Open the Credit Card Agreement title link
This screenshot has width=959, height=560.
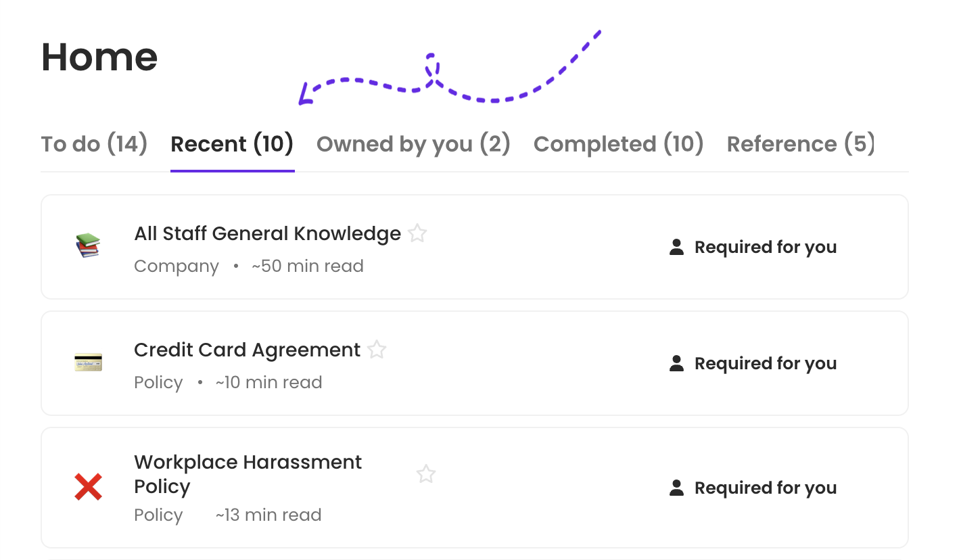(247, 350)
